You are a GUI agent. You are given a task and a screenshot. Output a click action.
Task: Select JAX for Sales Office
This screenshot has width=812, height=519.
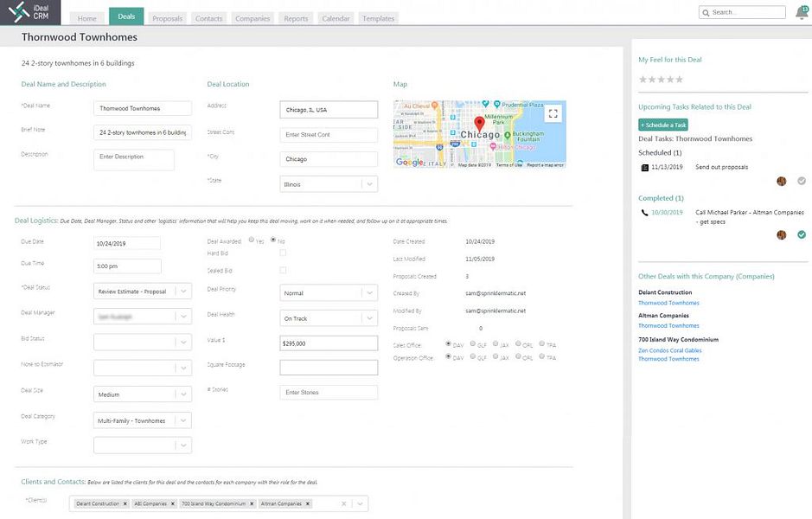point(496,343)
